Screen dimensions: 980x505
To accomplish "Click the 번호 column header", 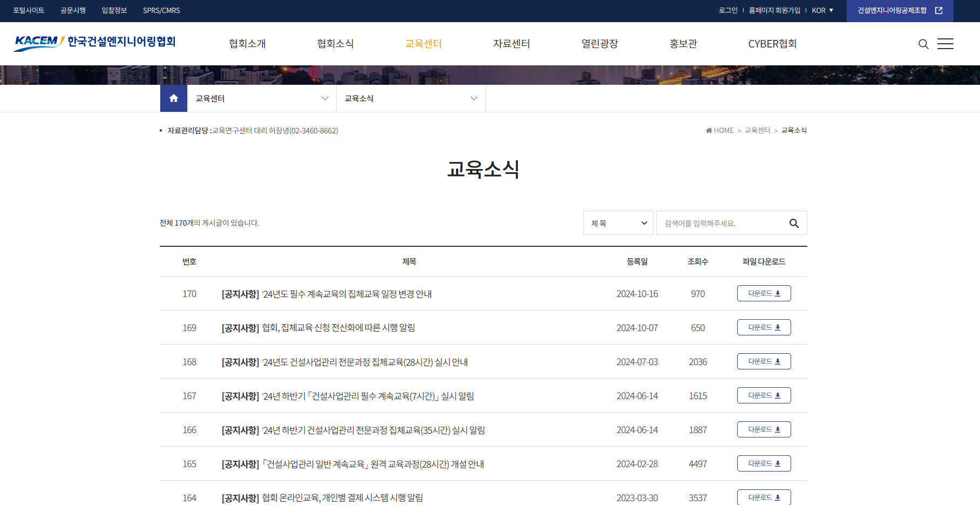I will [189, 261].
